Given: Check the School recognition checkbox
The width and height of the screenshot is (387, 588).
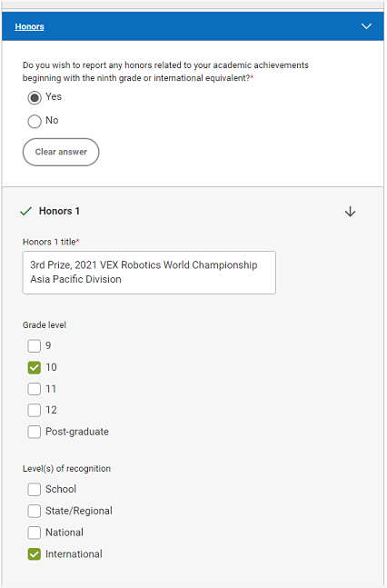Looking at the screenshot, I should [35, 489].
